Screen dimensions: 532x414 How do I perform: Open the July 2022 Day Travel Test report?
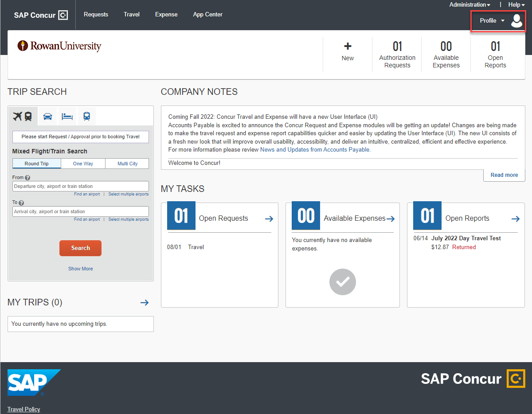tap(466, 238)
